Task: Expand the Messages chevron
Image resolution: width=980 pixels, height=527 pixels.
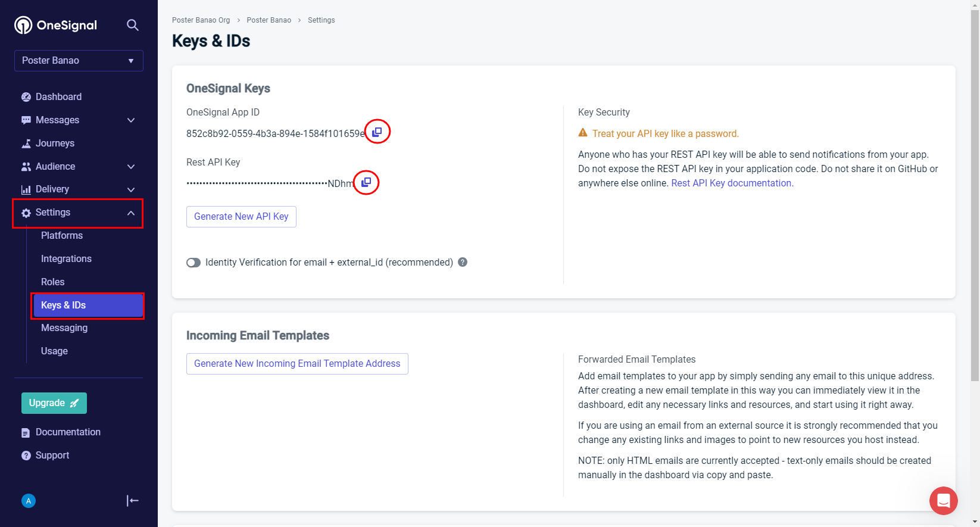Action: point(131,120)
